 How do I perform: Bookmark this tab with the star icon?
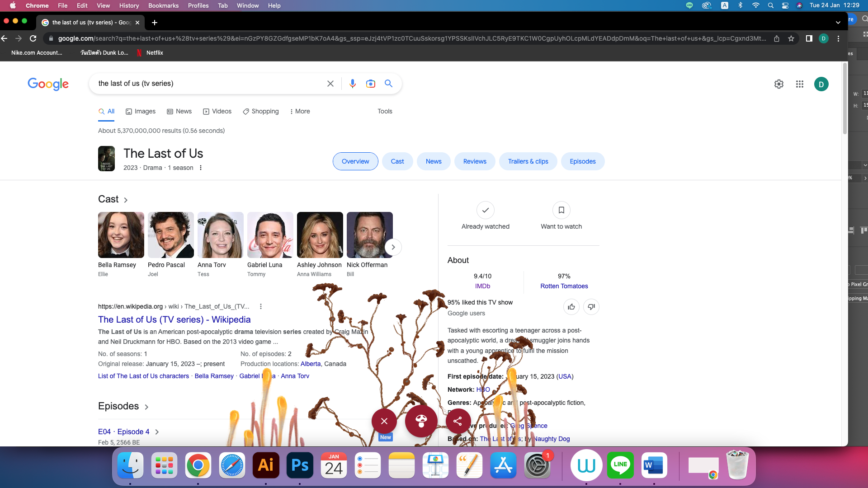click(x=791, y=38)
